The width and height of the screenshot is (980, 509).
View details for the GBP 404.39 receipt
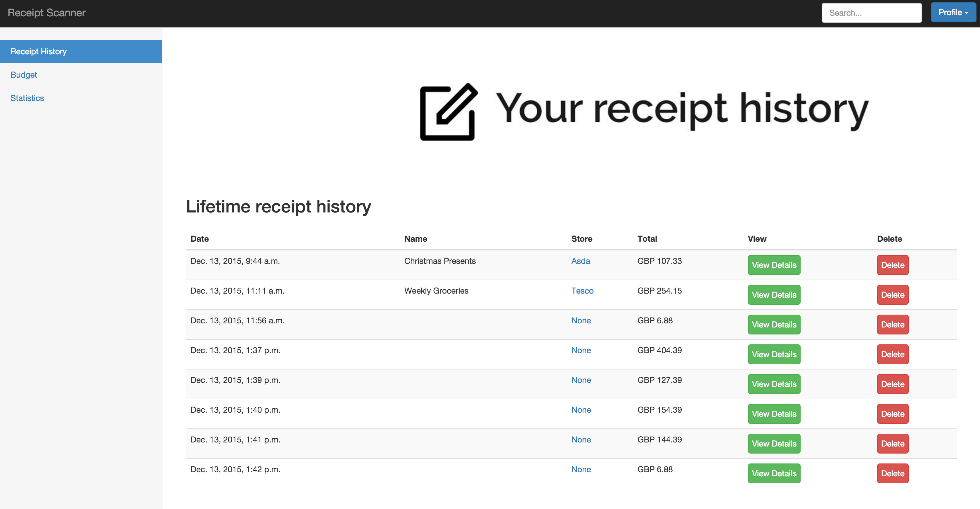(773, 354)
